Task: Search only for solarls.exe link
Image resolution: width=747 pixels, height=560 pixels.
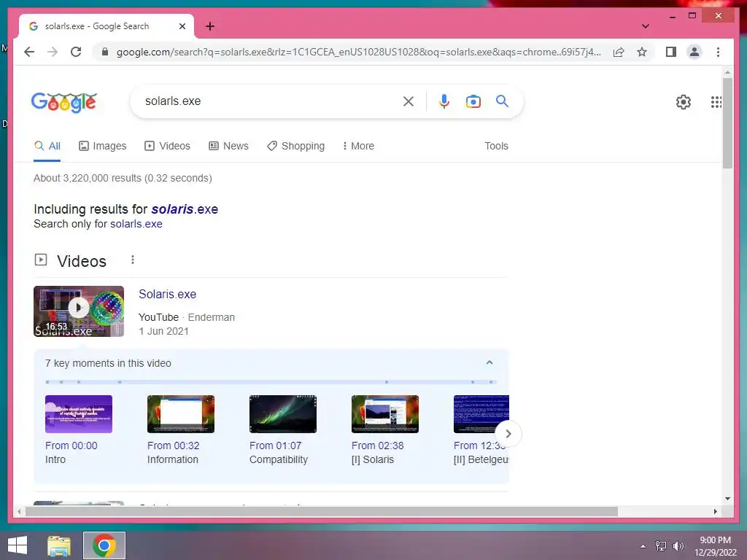Action: coord(136,224)
